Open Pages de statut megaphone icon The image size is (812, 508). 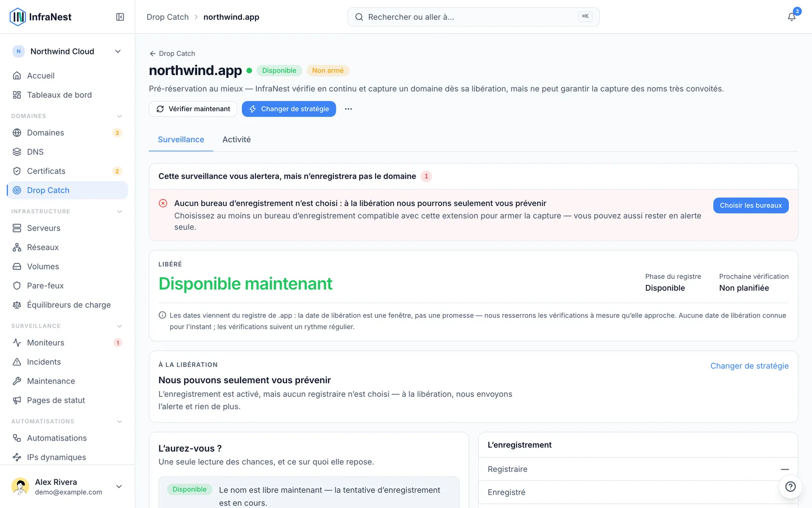pyautogui.click(x=17, y=400)
